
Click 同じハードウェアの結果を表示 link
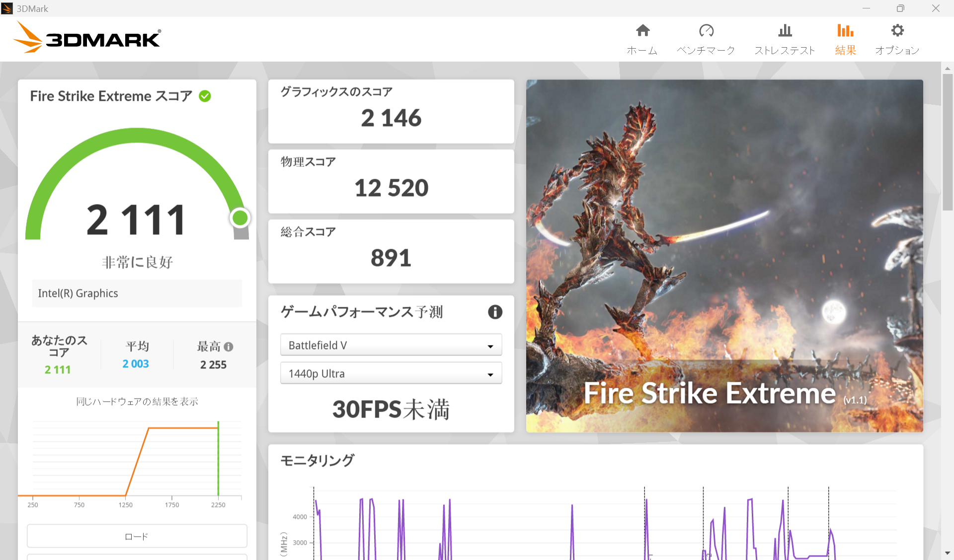[137, 401]
